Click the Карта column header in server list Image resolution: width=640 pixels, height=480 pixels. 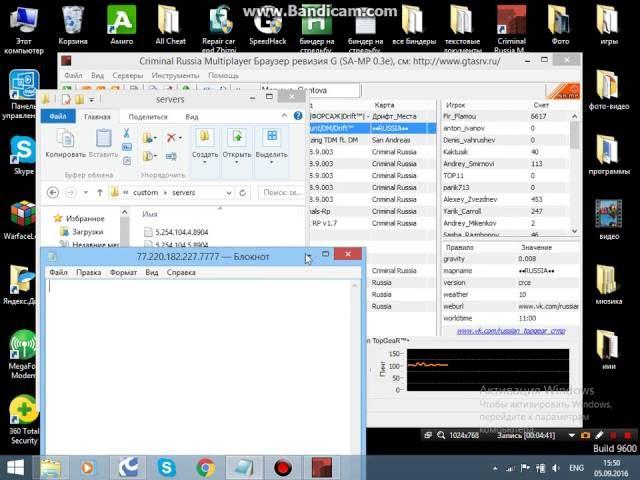click(x=384, y=105)
